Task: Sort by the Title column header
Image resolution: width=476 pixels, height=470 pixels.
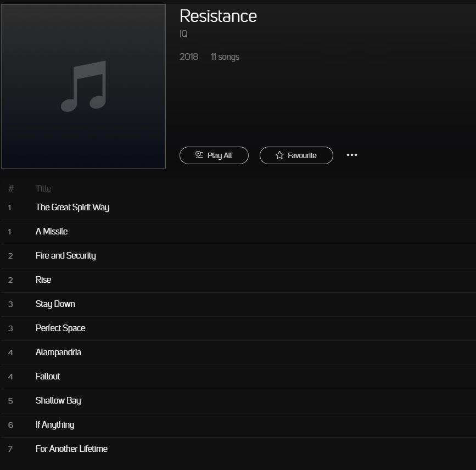Action: pyautogui.click(x=43, y=189)
